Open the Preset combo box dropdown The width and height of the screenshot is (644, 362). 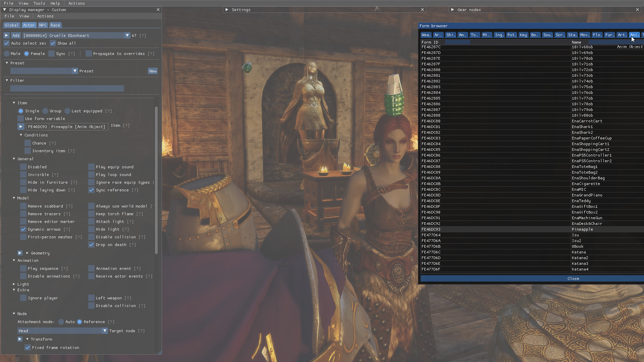point(75,71)
